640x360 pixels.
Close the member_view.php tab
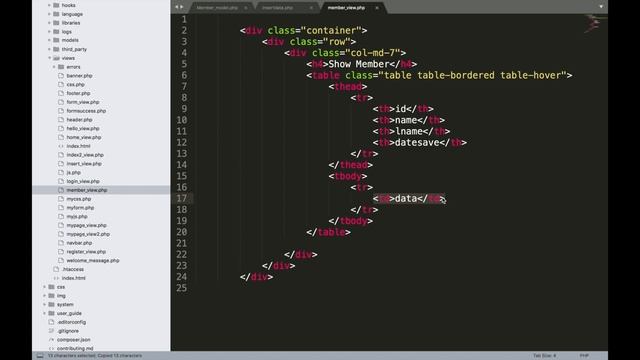[x=377, y=8]
